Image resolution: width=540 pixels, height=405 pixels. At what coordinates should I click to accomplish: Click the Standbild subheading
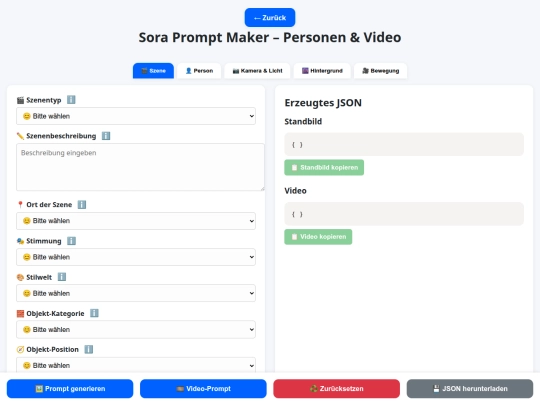pyautogui.click(x=303, y=122)
